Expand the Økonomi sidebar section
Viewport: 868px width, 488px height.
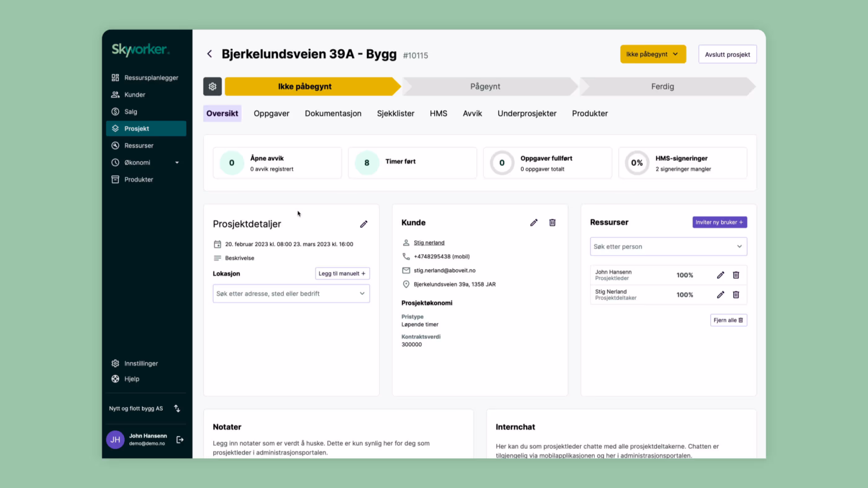point(177,162)
